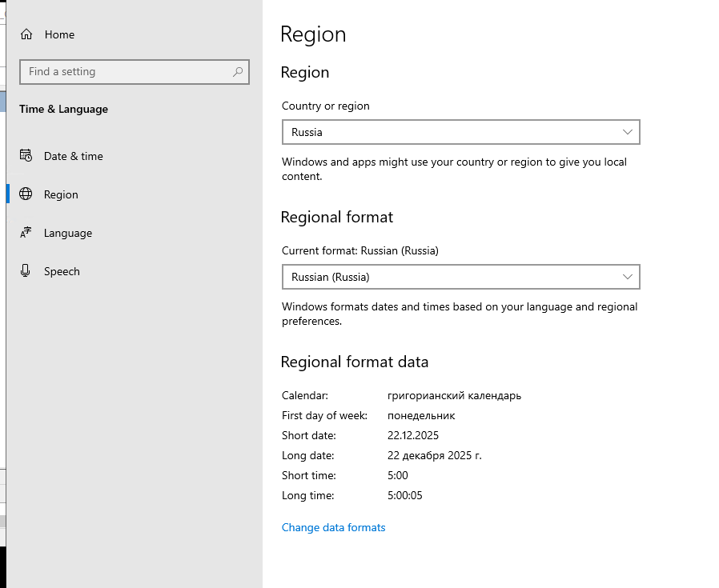Image resolution: width=719 pixels, height=588 pixels.
Task: Switch to the Language settings page
Action: tap(68, 233)
